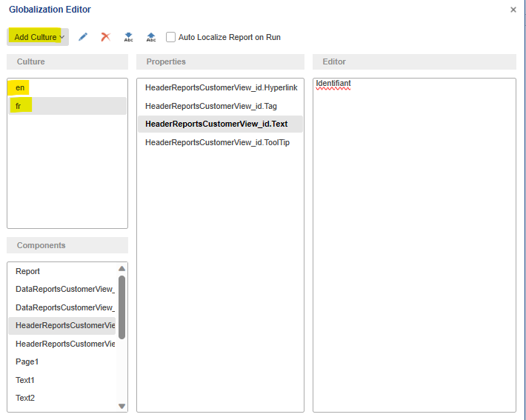The height and width of the screenshot is (420, 526).
Task: Click the Components list scroll down arrow
Action: pyautogui.click(x=121, y=406)
